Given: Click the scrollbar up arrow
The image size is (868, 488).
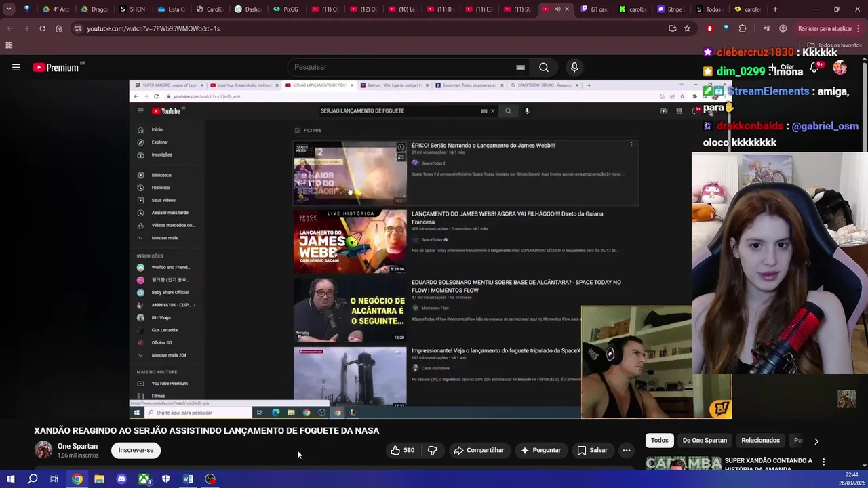Looking at the screenshot, I should [864, 59].
